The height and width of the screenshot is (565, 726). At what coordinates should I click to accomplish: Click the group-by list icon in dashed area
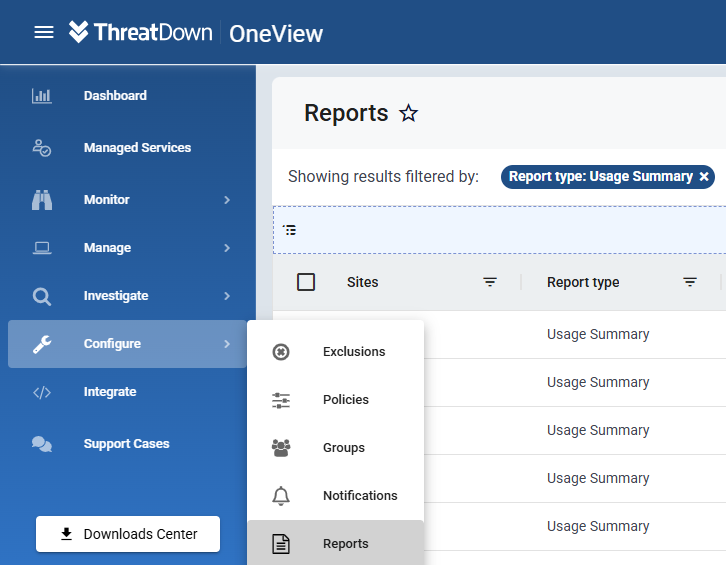pos(290,230)
